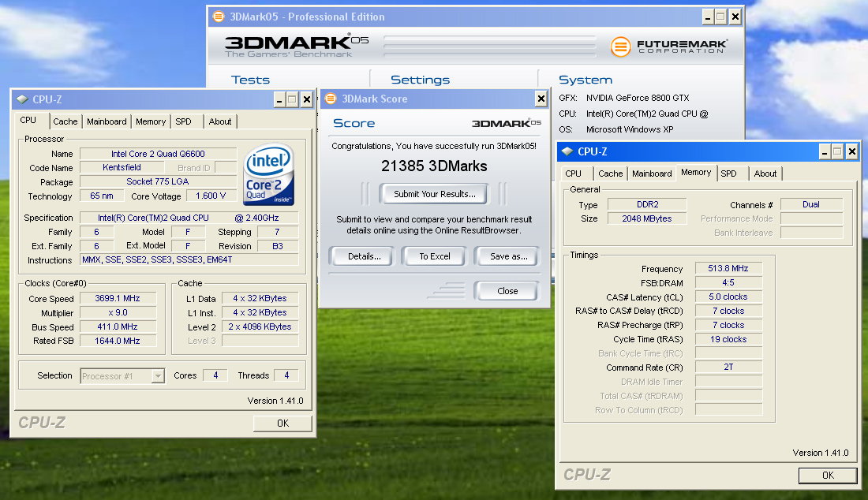Click the 3DMark05 logo in Score dialog
Image resolution: width=868 pixels, height=500 pixels.
tap(506, 123)
